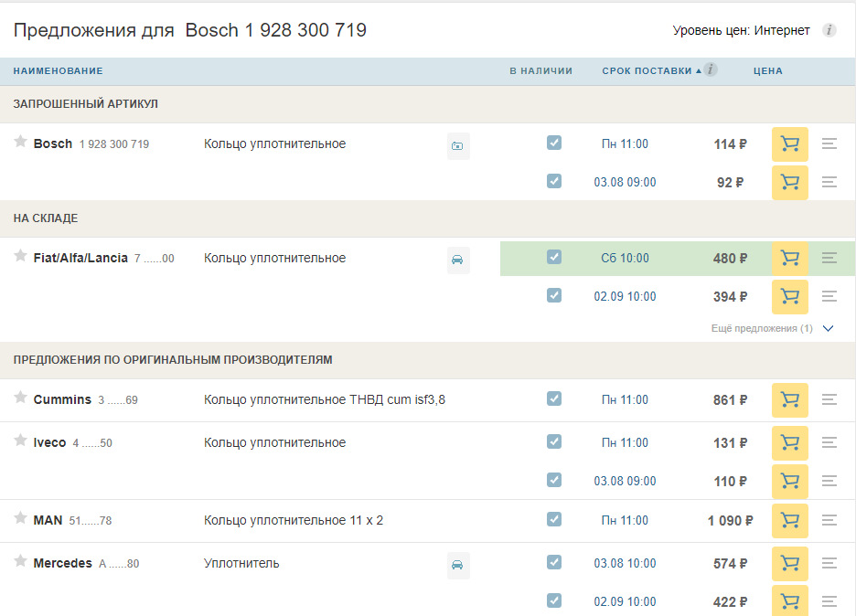Image resolution: width=856 pixels, height=616 pixels.
Task: Open the price level info icon
Action: [x=829, y=30]
